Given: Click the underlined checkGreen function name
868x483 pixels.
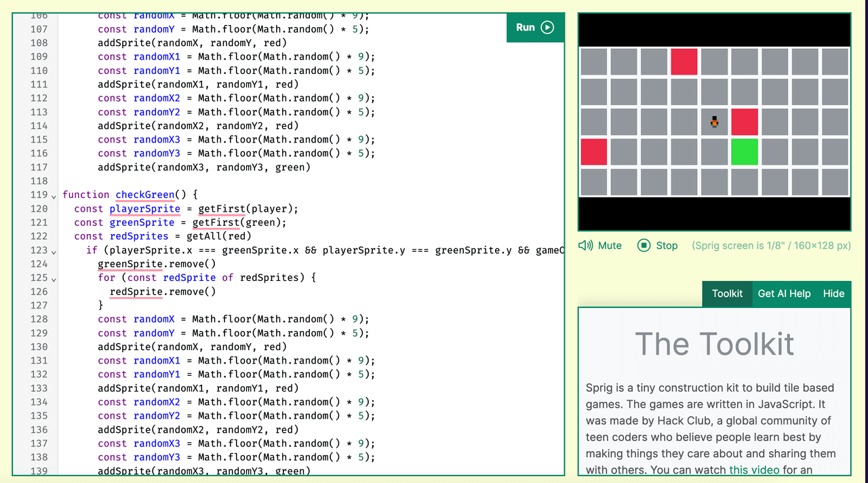Looking at the screenshot, I should 144,195.
